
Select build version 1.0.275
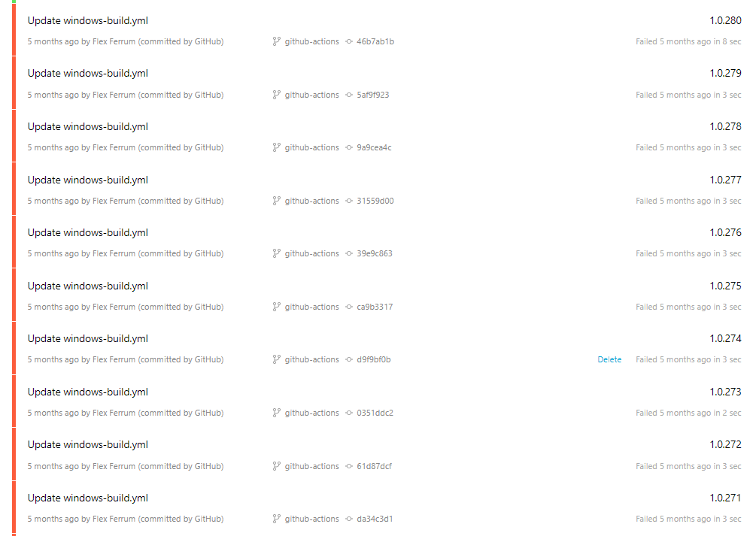[x=725, y=286]
